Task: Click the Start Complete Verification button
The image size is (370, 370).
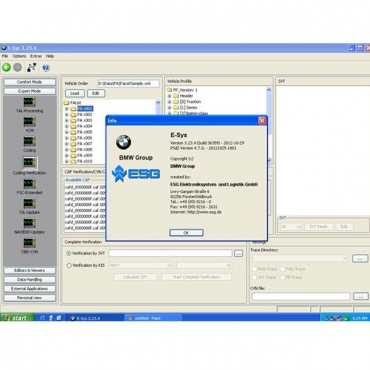Action: point(196,277)
